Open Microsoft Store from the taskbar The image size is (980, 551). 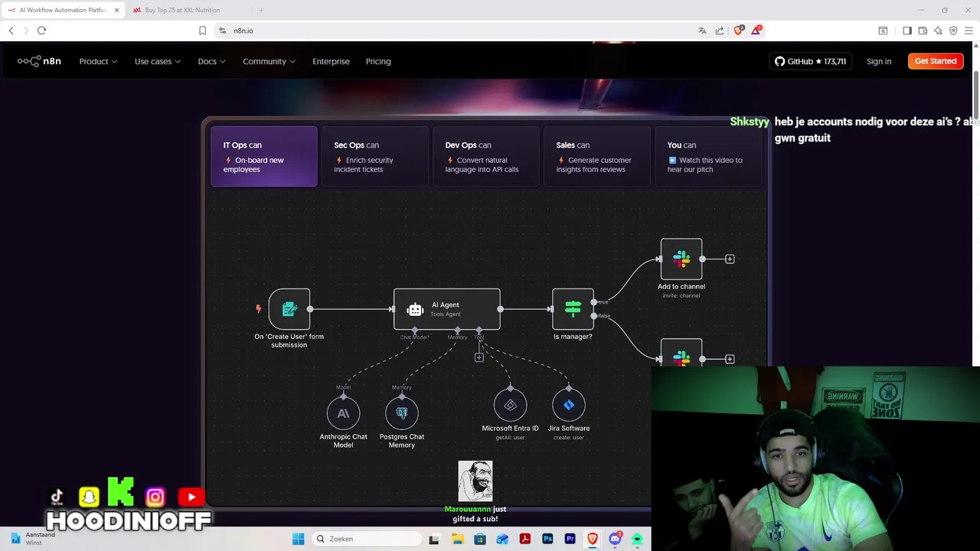480,539
